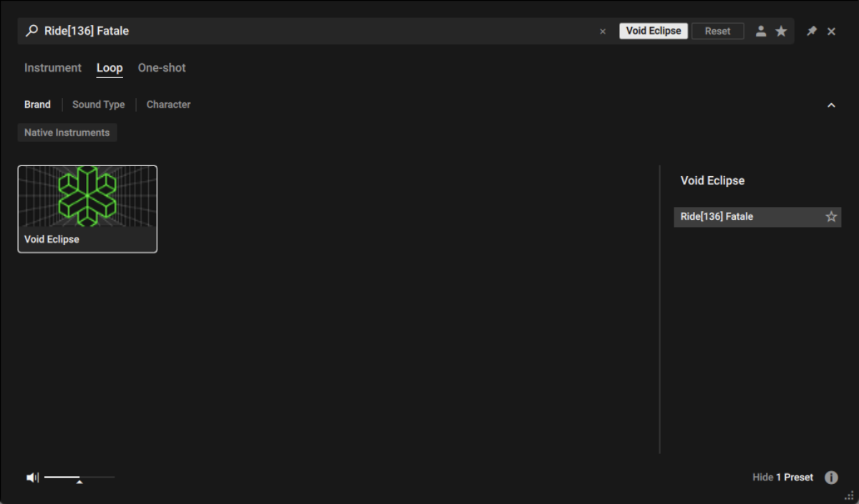This screenshot has width=859, height=504.
Task: Click Hide 1 Preset link
Action: tap(783, 478)
